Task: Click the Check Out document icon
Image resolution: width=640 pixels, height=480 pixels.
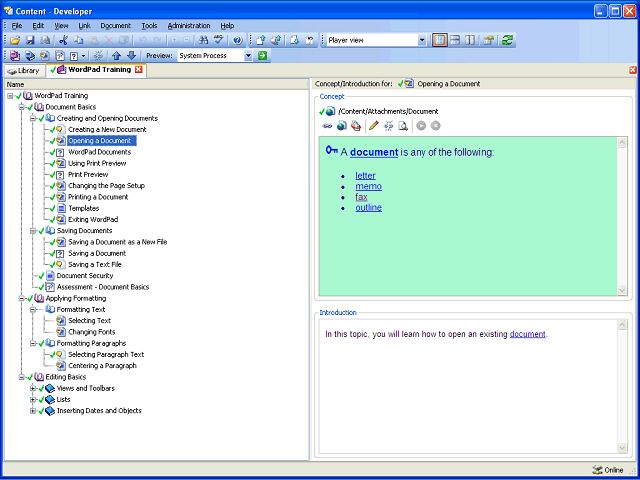Action: [295, 40]
